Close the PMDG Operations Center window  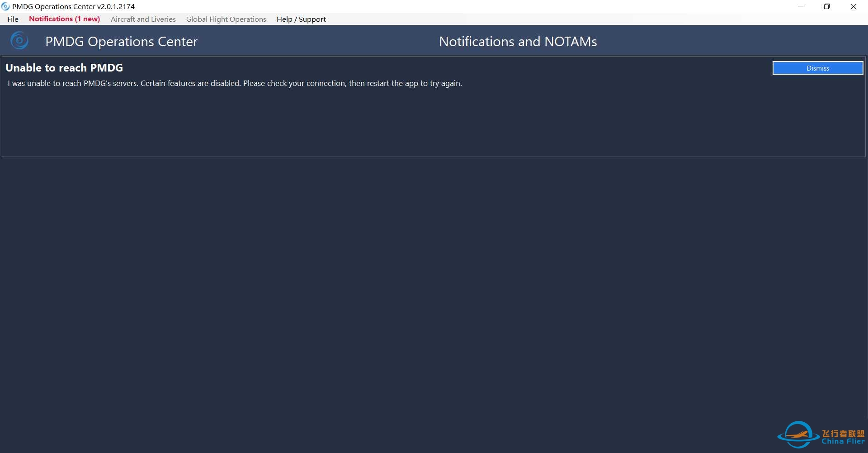tap(854, 6)
